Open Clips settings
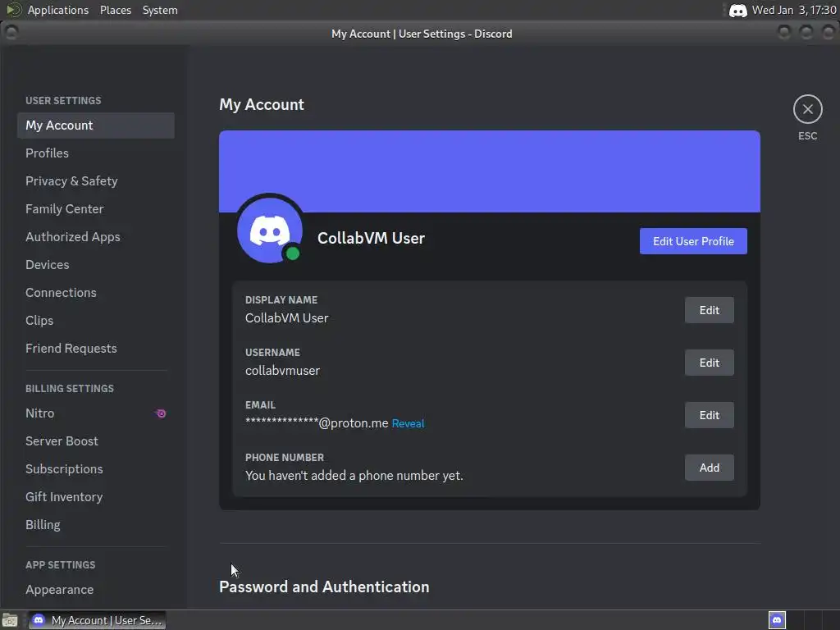 [96, 321]
